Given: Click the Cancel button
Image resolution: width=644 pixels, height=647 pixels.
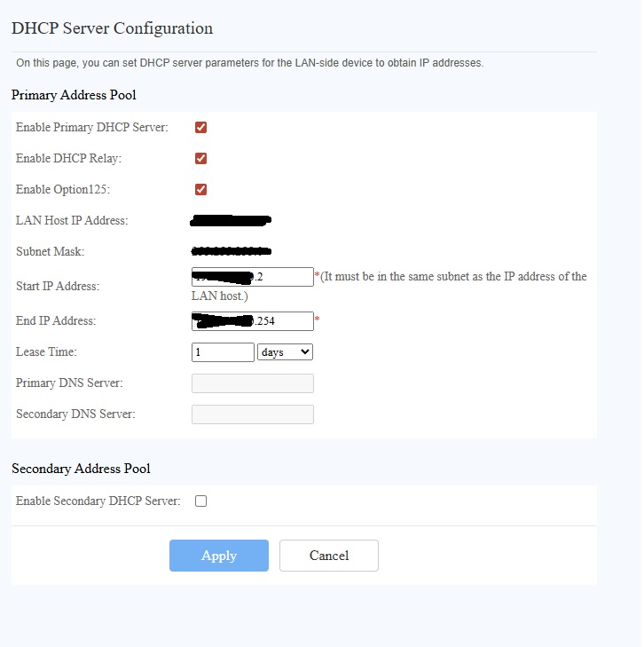Looking at the screenshot, I should pyautogui.click(x=328, y=556).
